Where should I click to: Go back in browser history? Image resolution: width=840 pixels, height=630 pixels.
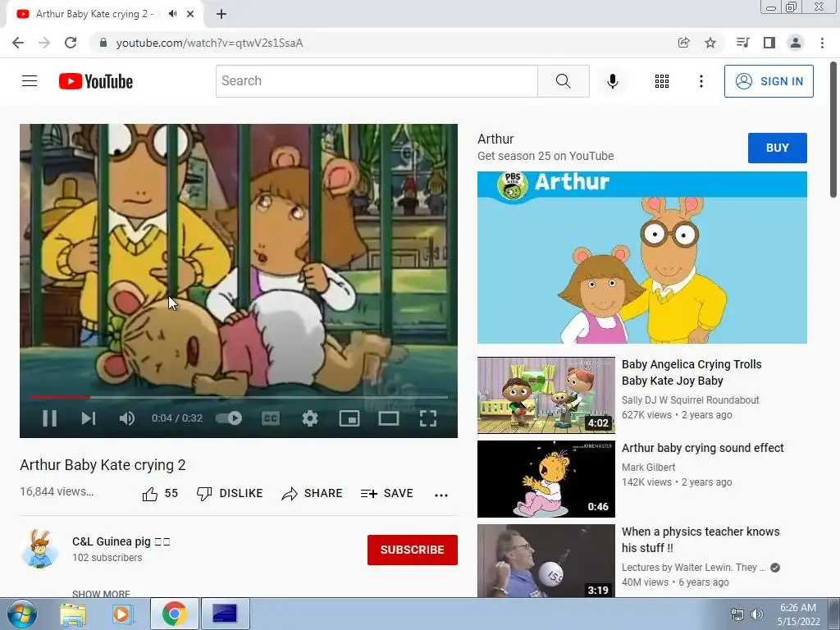pos(18,43)
